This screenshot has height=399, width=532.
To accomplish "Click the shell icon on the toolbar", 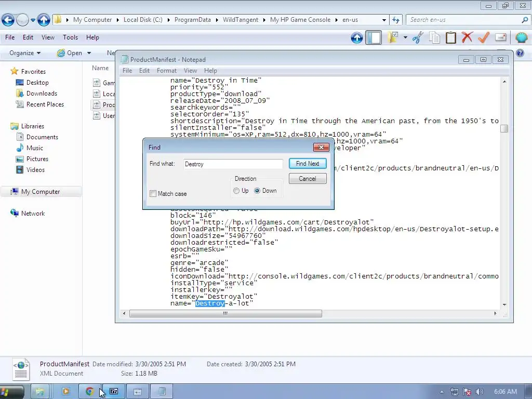I will click(521, 37).
